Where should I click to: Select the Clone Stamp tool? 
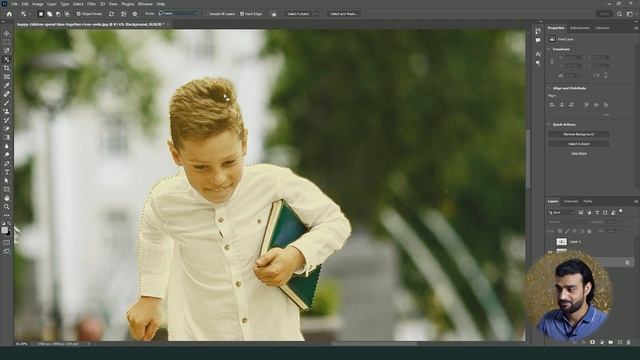pos(7,111)
